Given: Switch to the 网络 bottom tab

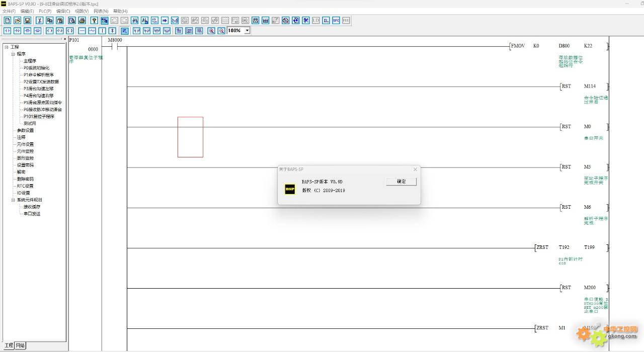Looking at the screenshot, I should point(20,345).
